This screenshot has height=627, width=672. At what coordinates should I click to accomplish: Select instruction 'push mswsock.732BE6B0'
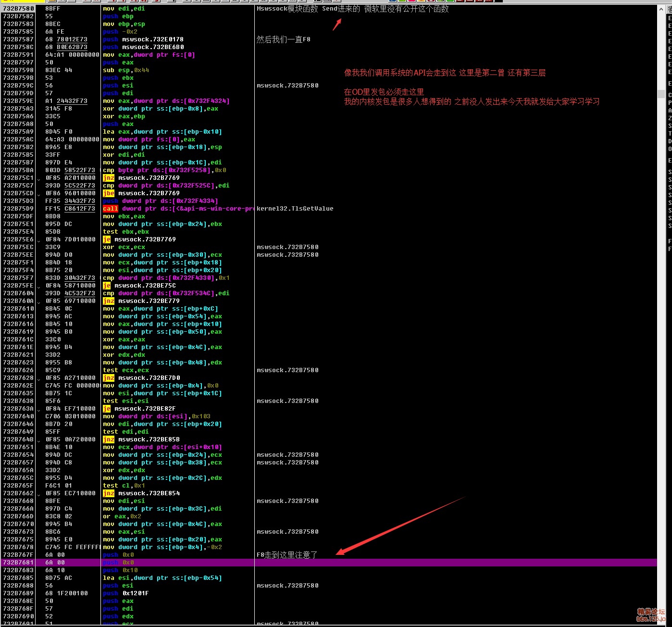(143, 47)
